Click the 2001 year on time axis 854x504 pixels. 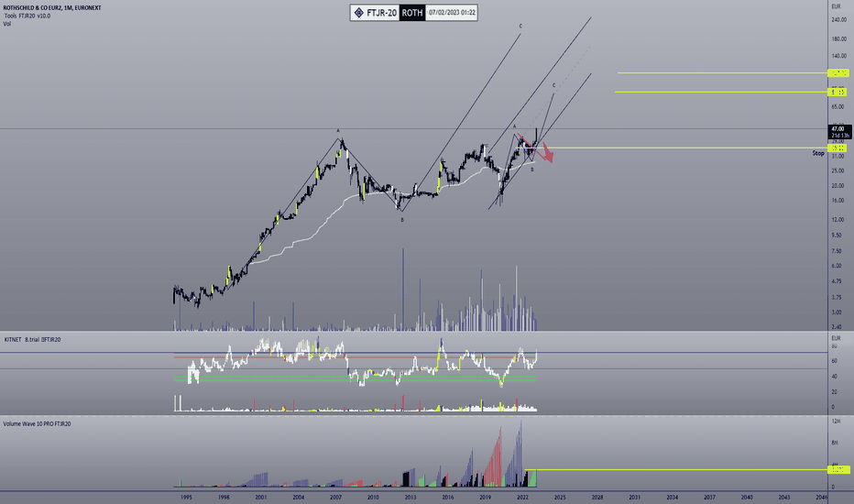click(x=261, y=498)
